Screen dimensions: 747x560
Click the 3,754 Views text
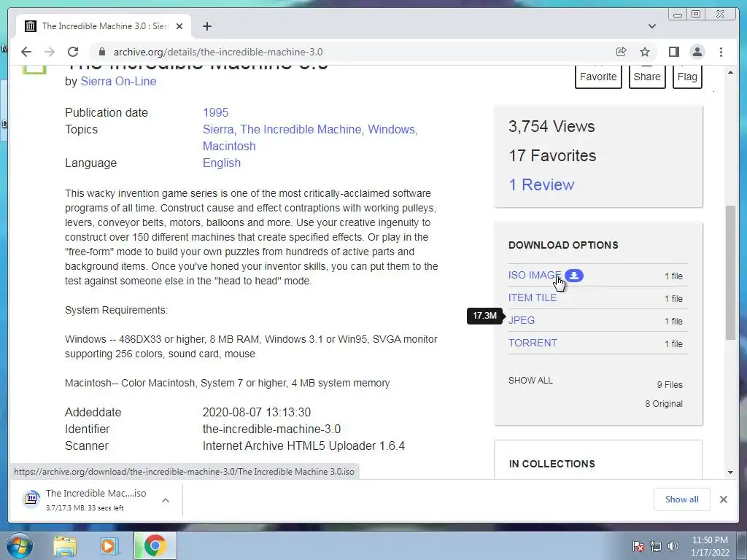click(551, 127)
